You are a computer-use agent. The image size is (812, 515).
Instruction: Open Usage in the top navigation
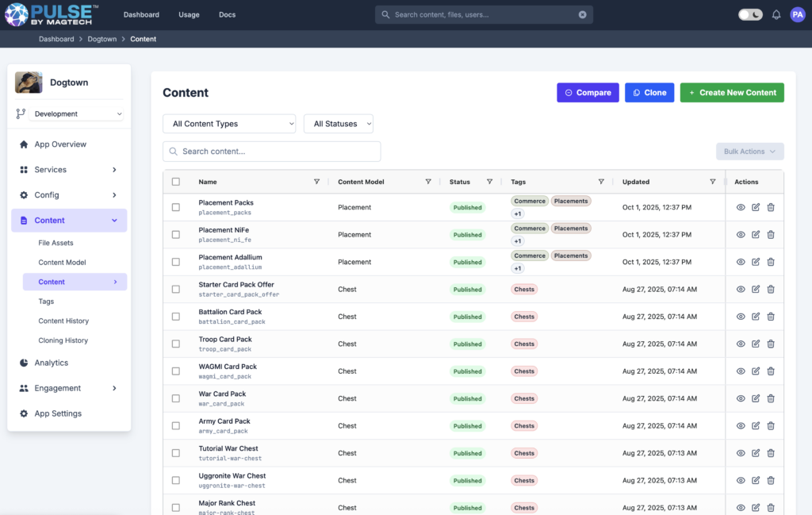coord(189,14)
